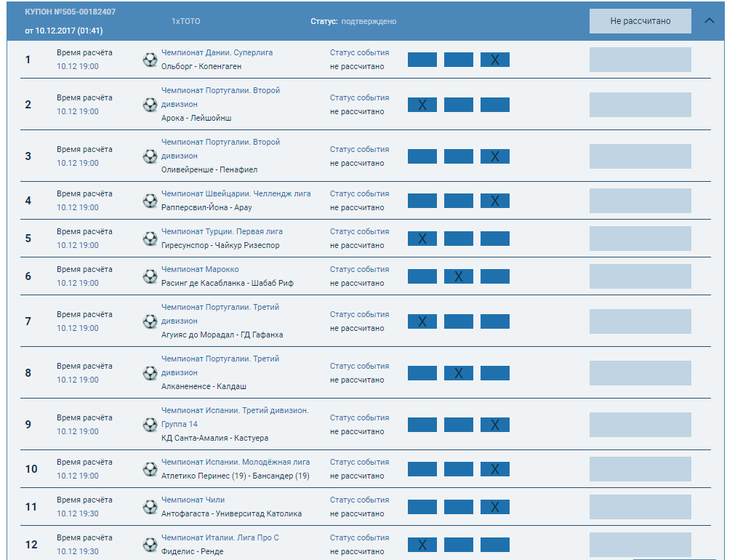Click coupon number КУПОН №505-00182407

(x=71, y=12)
